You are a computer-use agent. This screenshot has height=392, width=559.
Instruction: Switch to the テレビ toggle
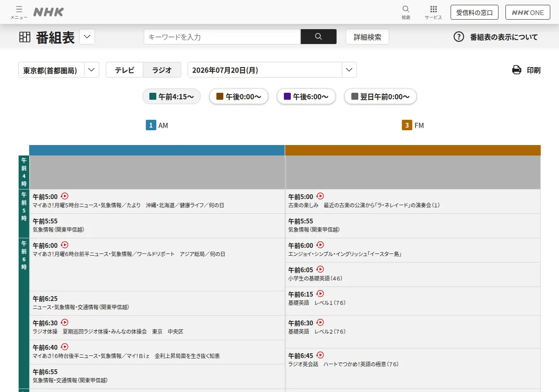[x=125, y=70]
